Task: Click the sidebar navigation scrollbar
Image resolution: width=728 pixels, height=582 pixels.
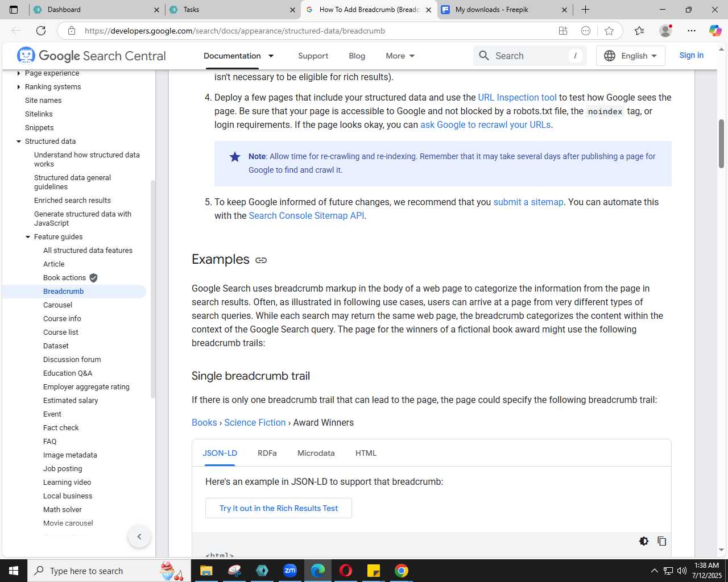Action: (152, 289)
